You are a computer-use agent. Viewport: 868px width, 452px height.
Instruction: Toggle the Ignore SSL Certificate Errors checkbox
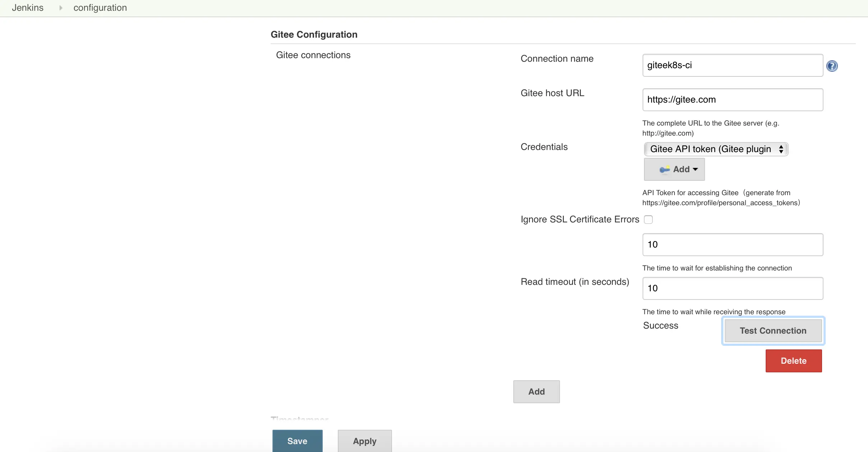(x=648, y=219)
